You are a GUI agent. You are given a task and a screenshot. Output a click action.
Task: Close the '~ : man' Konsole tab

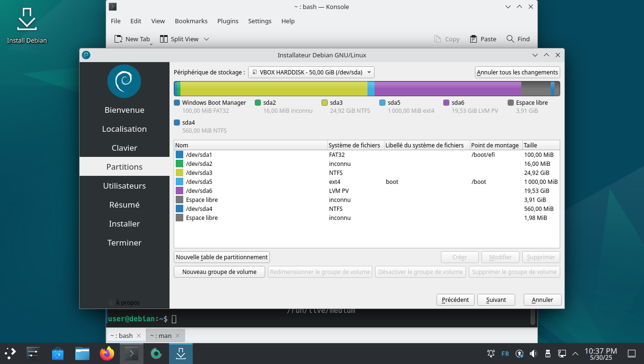[178, 336]
